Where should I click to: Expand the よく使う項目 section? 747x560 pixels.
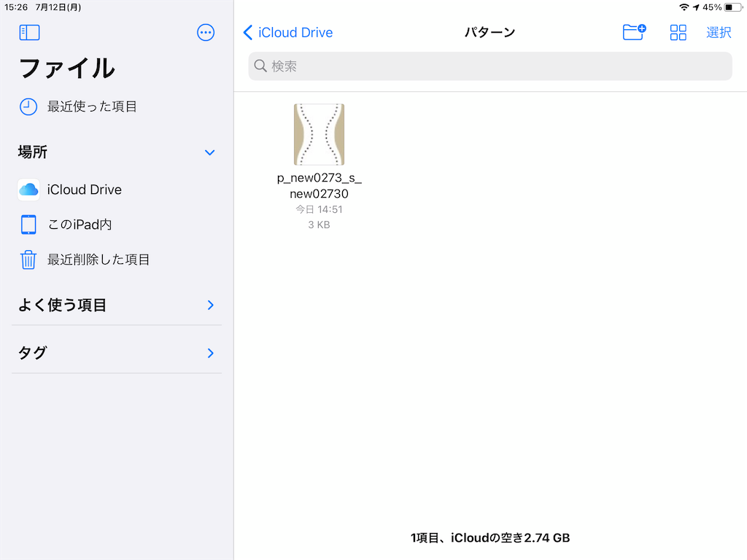(210, 305)
